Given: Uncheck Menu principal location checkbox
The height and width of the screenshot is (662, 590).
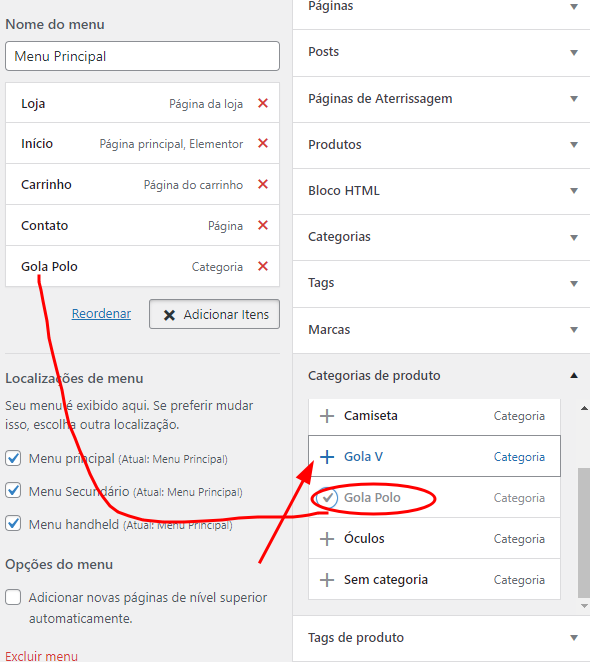Looking at the screenshot, I should 13,458.
